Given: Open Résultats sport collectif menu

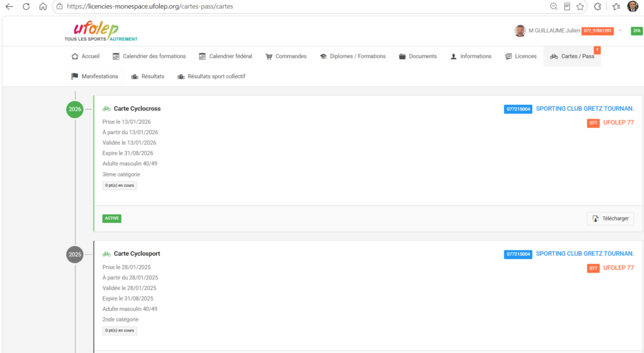Looking at the screenshot, I should coord(211,76).
